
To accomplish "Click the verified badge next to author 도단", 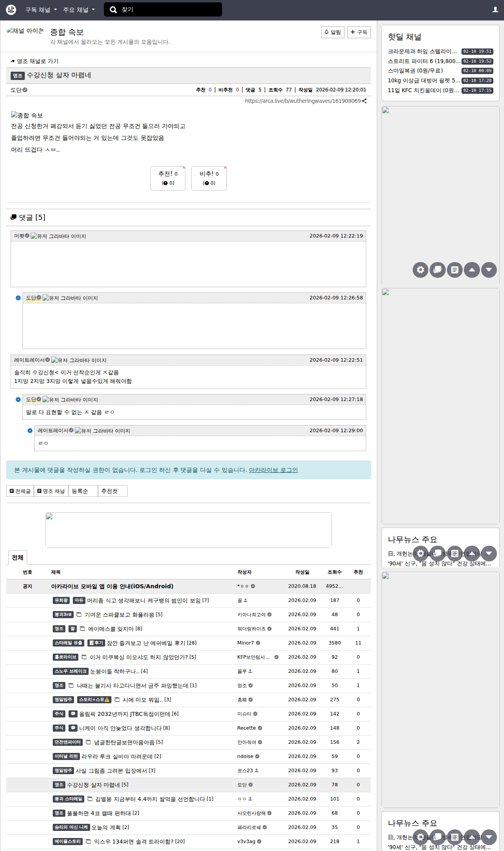I will pyautogui.click(x=25, y=90).
